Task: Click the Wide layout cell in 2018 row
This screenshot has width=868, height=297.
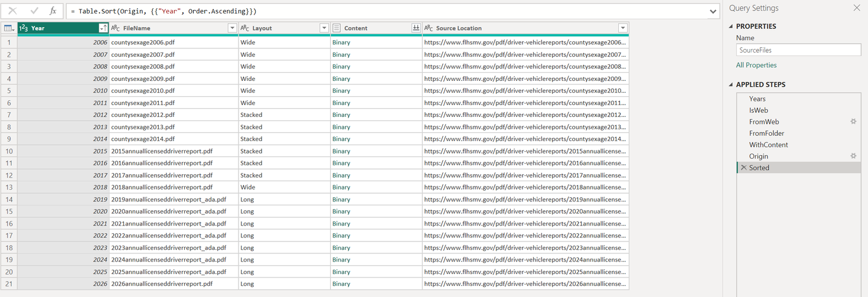Action: click(x=284, y=187)
